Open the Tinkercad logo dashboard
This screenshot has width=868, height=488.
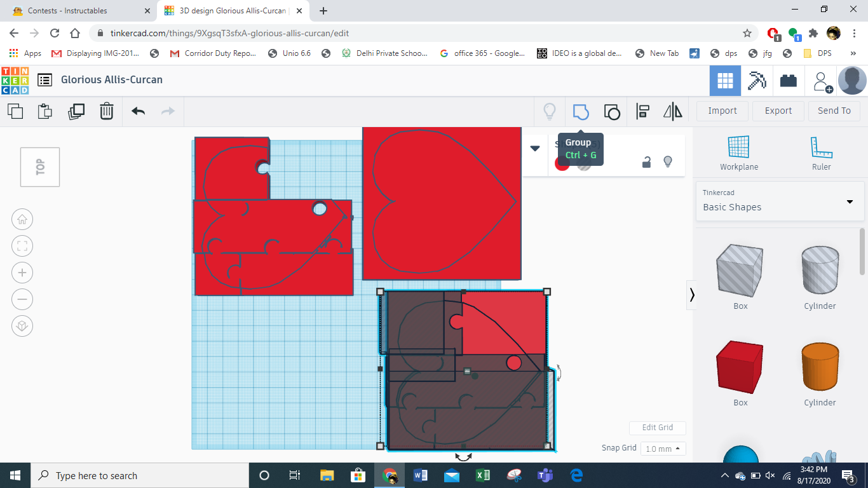(15, 80)
